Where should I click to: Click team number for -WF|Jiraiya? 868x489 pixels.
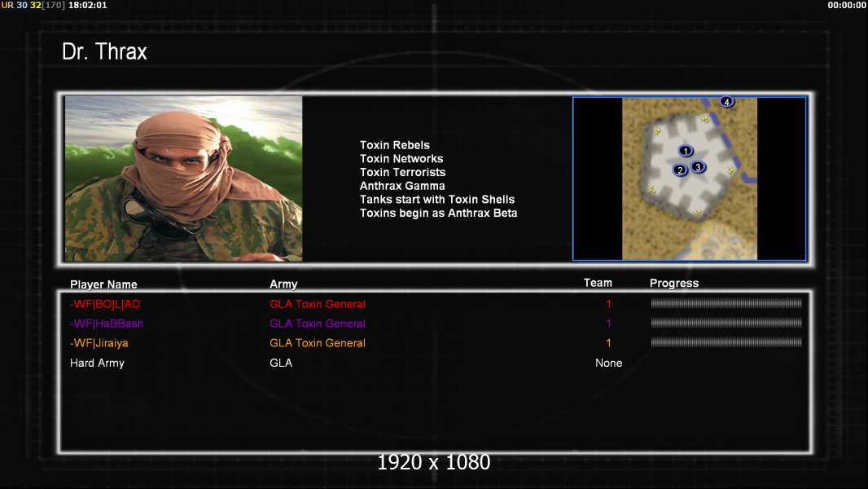608,343
